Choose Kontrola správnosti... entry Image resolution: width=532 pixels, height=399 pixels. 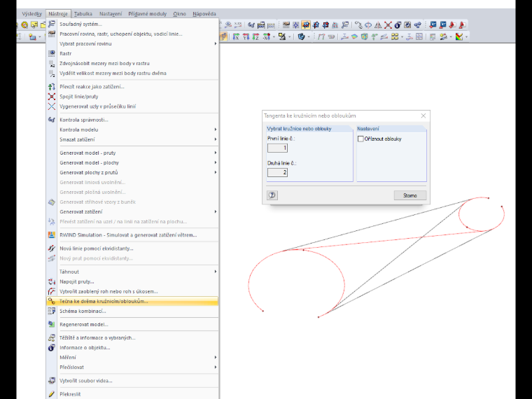point(132,120)
